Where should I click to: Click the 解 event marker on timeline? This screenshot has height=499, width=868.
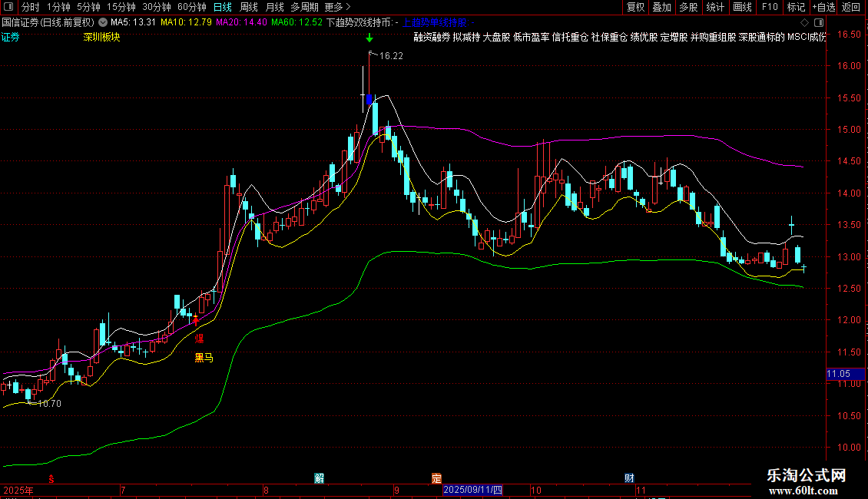(319, 478)
